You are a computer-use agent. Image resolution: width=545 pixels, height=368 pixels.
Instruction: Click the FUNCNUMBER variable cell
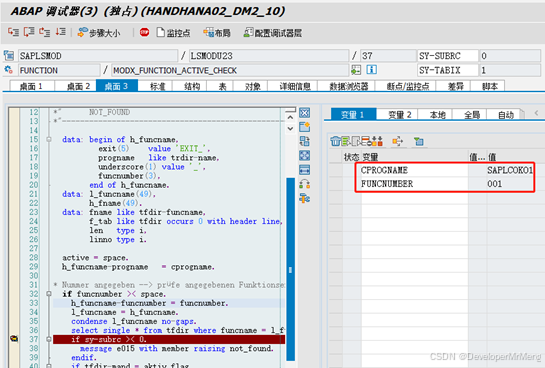(x=415, y=183)
